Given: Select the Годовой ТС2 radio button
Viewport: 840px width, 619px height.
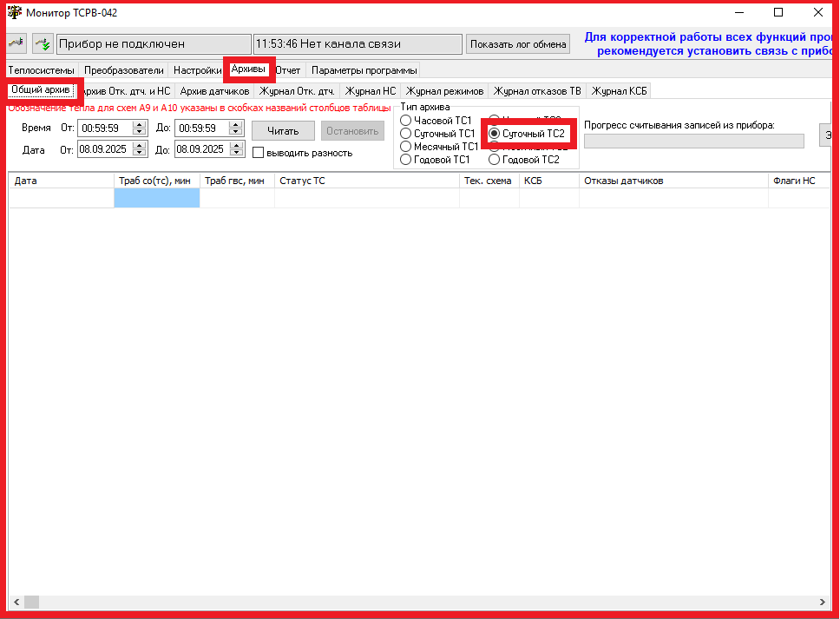Looking at the screenshot, I should click(495, 160).
